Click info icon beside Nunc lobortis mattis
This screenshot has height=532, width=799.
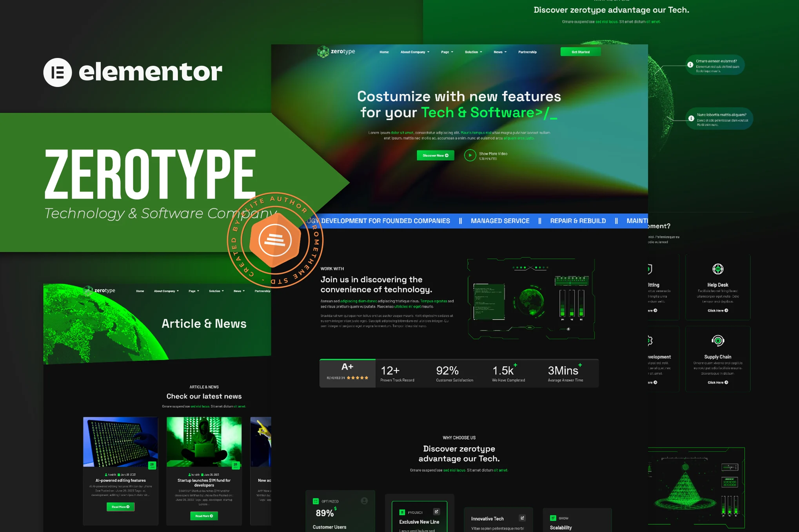pos(691,118)
